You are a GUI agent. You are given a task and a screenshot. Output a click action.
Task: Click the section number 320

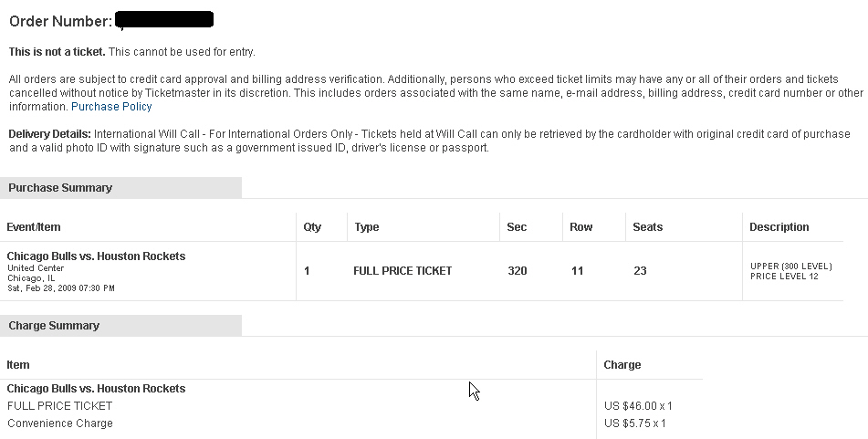[518, 271]
